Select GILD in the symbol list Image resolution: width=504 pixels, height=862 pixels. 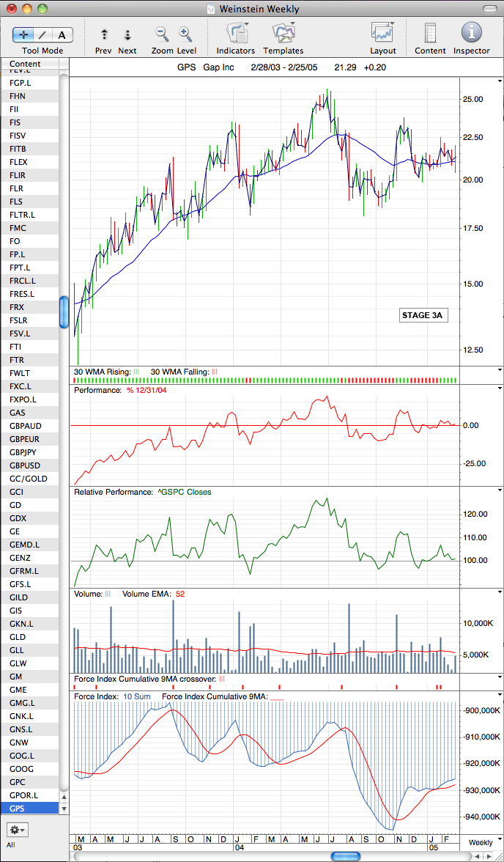(x=30, y=597)
